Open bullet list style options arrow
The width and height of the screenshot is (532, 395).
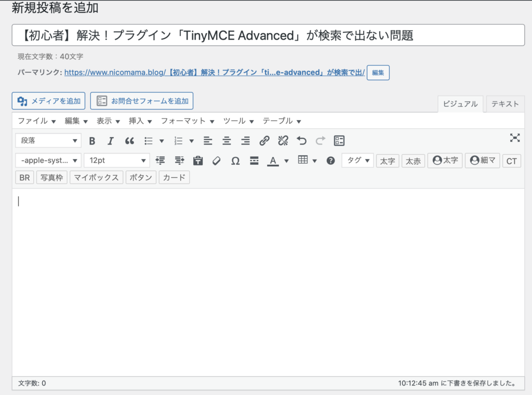162,141
